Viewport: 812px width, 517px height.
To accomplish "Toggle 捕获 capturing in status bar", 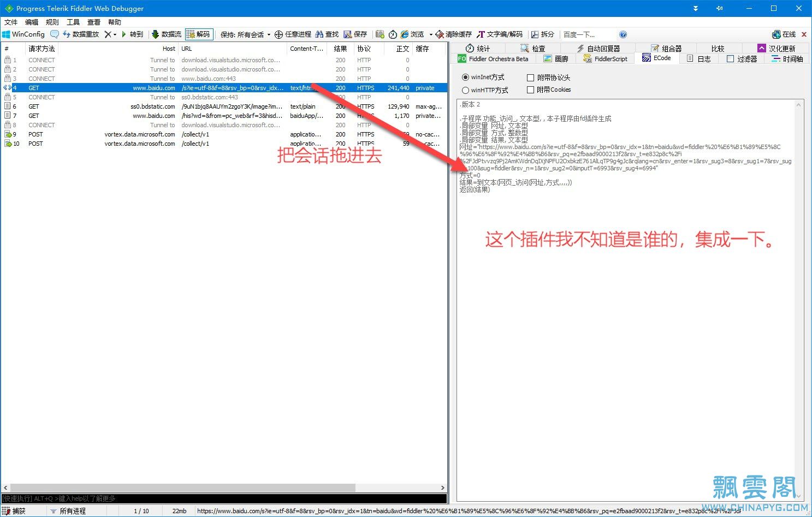I will tap(14, 511).
